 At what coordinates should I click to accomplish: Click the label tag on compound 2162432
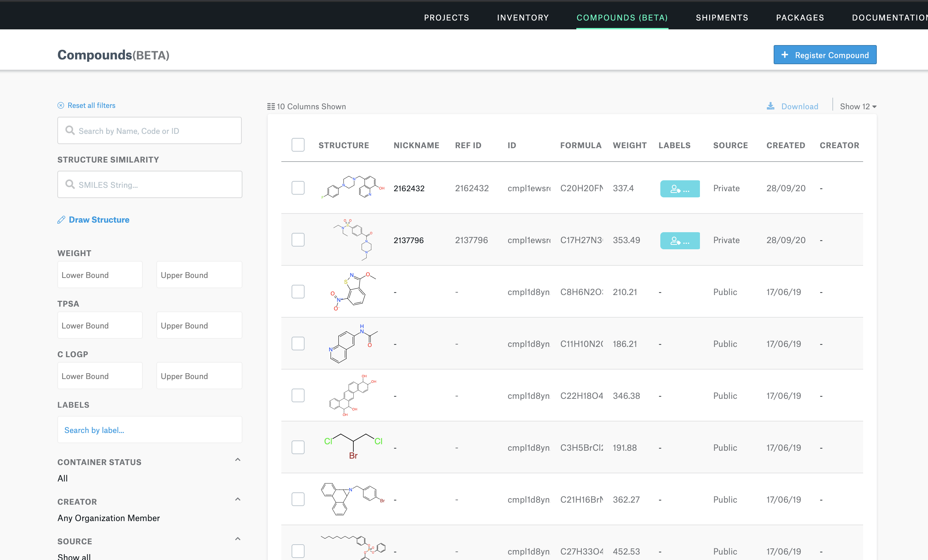(680, 189)
